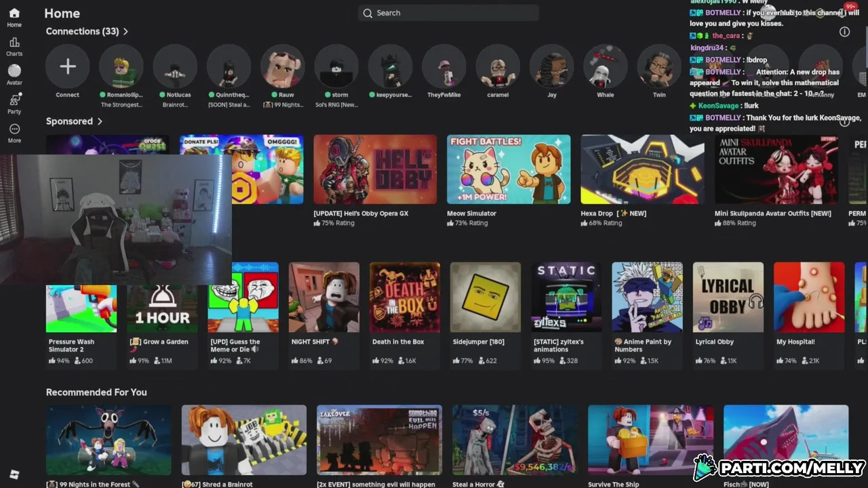Open Romanlollip connection avatar

coord(121,66)
